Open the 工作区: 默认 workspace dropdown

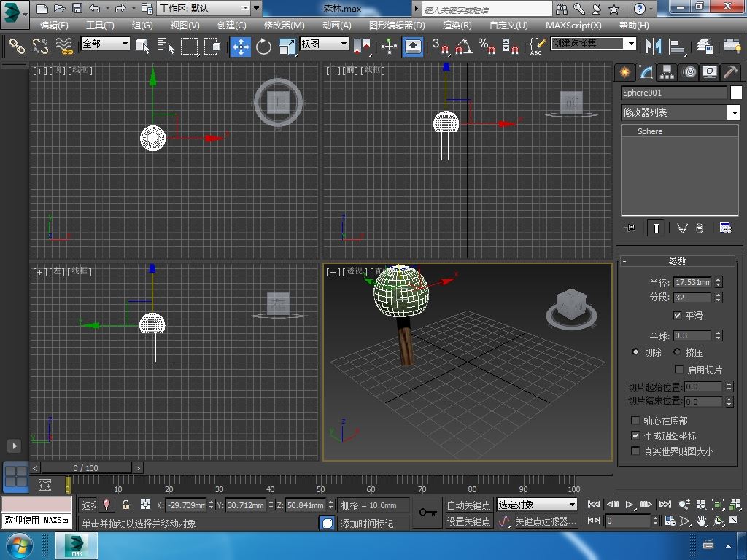coord(204,8)
